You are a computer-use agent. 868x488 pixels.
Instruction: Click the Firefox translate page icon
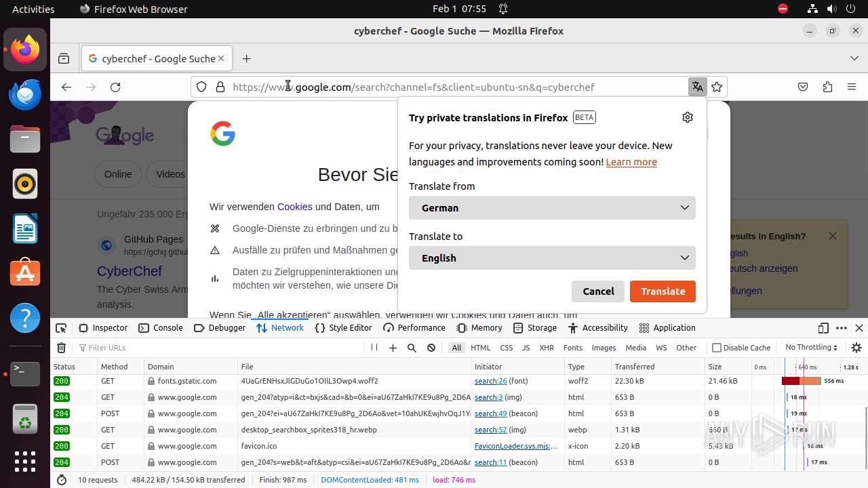point(697,87)
